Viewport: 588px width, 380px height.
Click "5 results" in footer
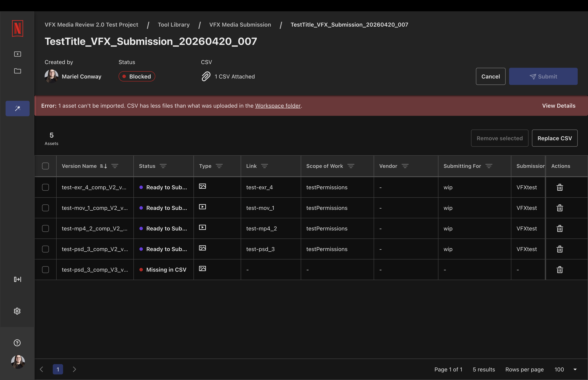(484, 369)
